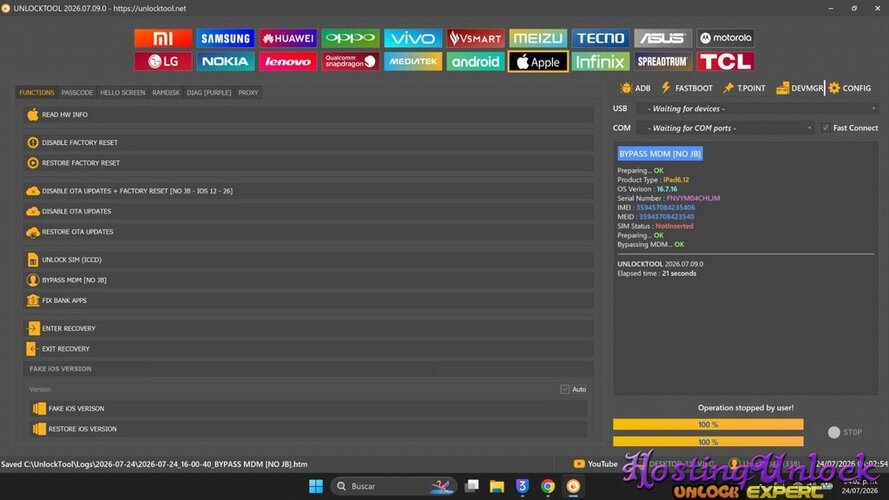This screenshot has width=889, height=500.
Task: Select the MediaTek brand logo
Action: coord(413,61)
